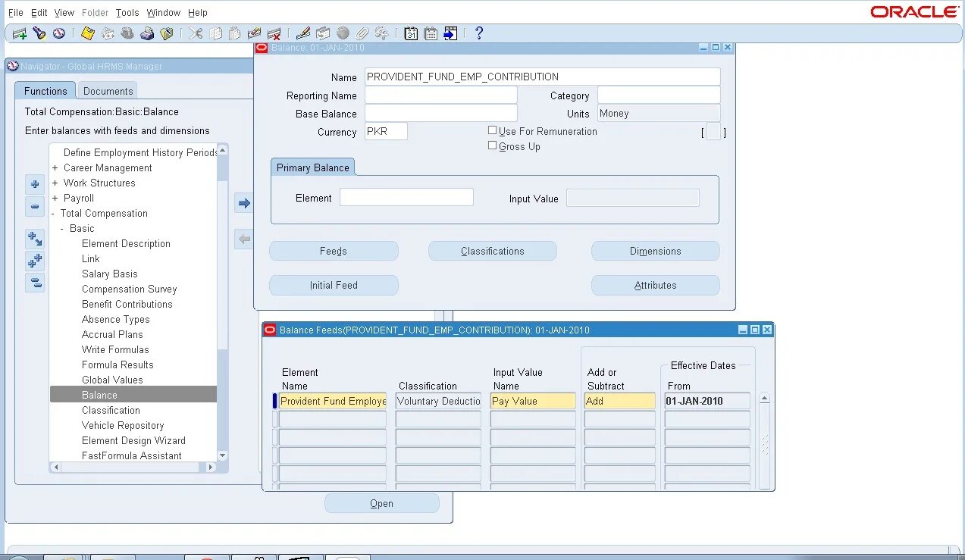The image size is (965, 560).
Task: Click the 'Provident Fund Employe' element name cell
Action: click(x=333, y=401)
